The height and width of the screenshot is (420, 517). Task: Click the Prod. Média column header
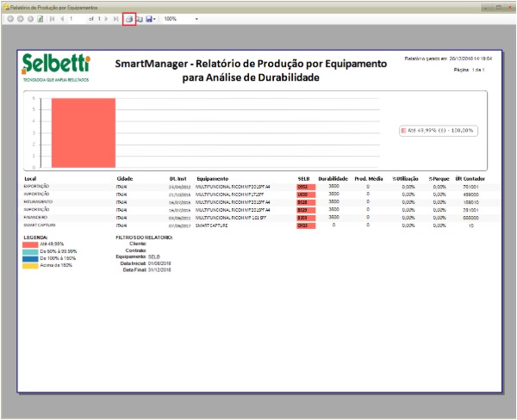pos(369,179)
